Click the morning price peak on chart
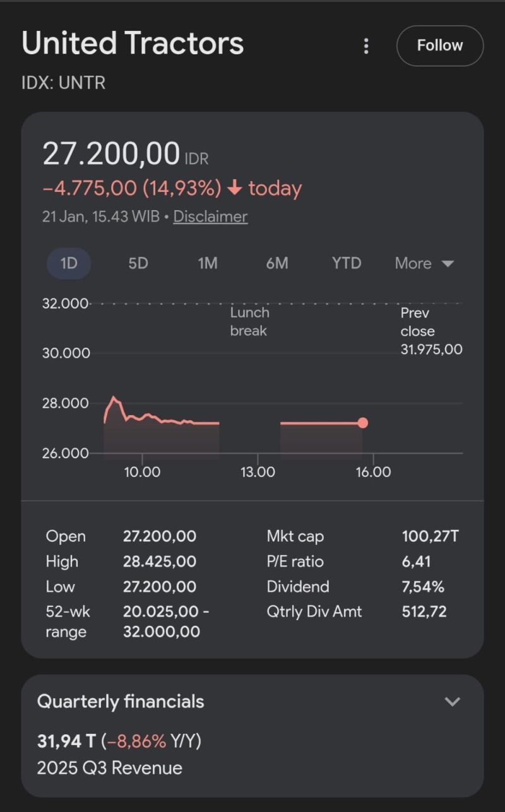The height and width of the screenshot is (812, 505). click(114, 397)
